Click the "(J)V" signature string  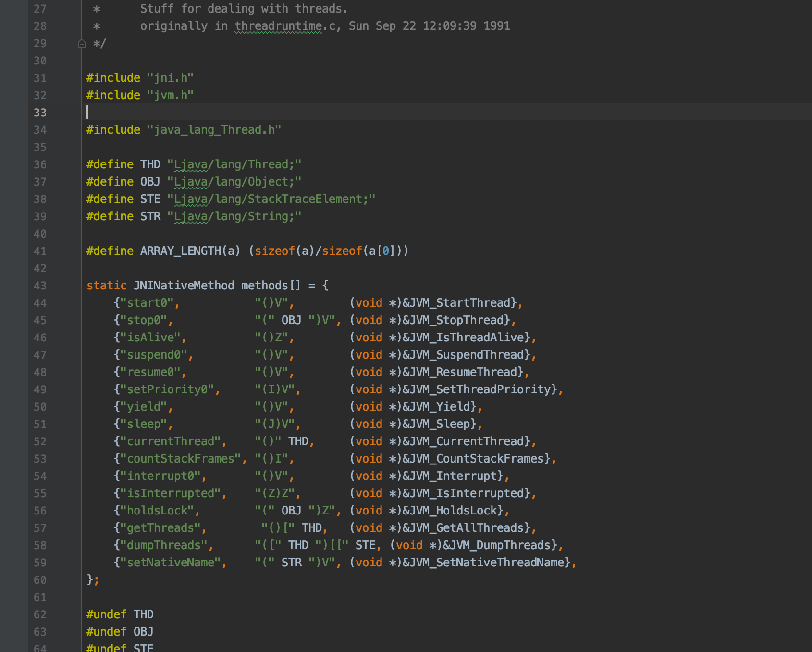pyautogui.click(x=274, y=424)
